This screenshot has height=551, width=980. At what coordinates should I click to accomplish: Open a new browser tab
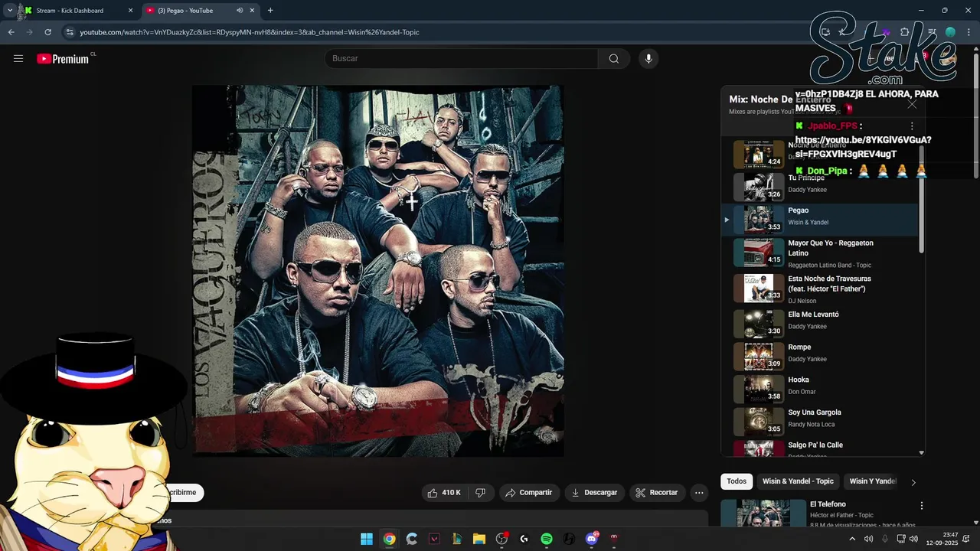tap(270, 11)
